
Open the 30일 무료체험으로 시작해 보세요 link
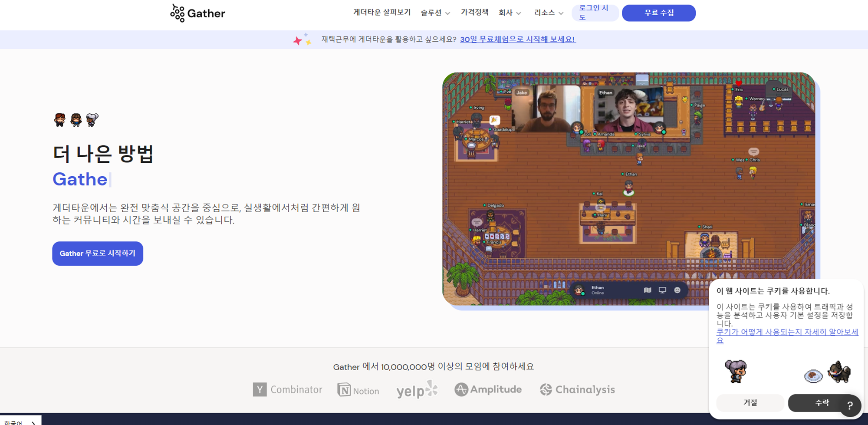[518, 40]
